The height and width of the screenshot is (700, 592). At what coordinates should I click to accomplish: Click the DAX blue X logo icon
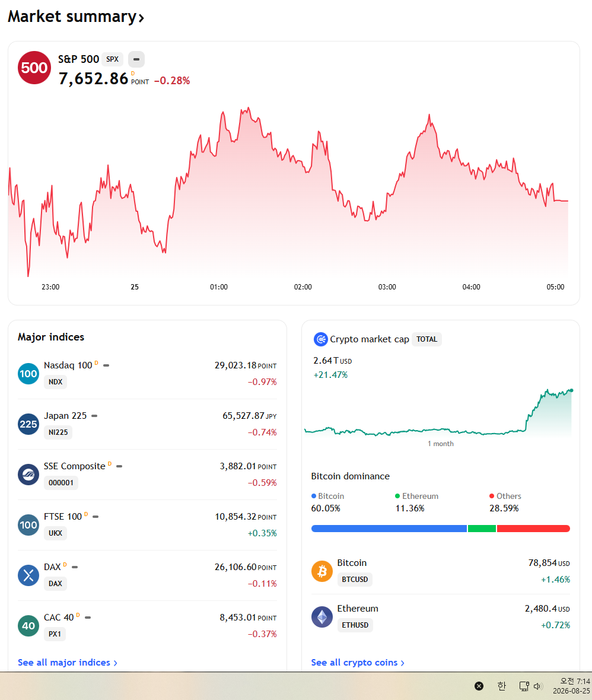[x=28, y=575]
